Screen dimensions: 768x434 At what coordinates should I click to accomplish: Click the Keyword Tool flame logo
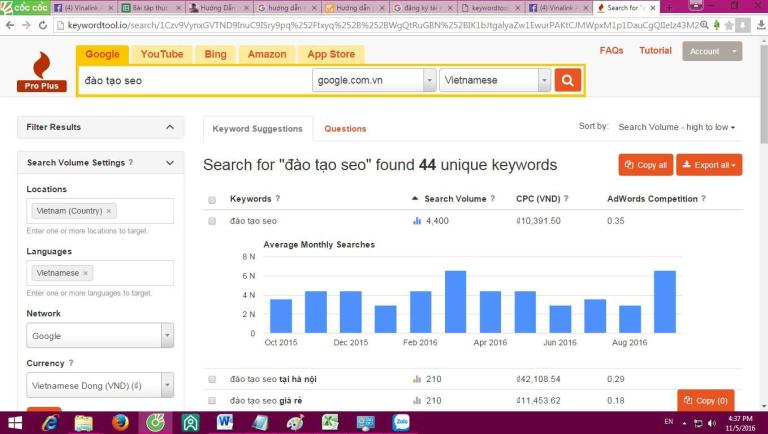pyautogui.click(x=42, y=72)
